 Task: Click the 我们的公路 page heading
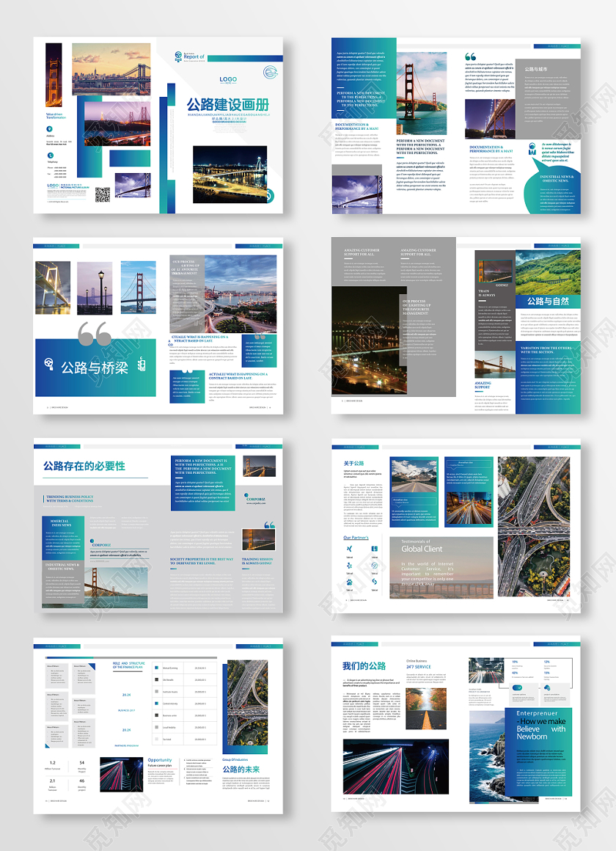point(364,665)
